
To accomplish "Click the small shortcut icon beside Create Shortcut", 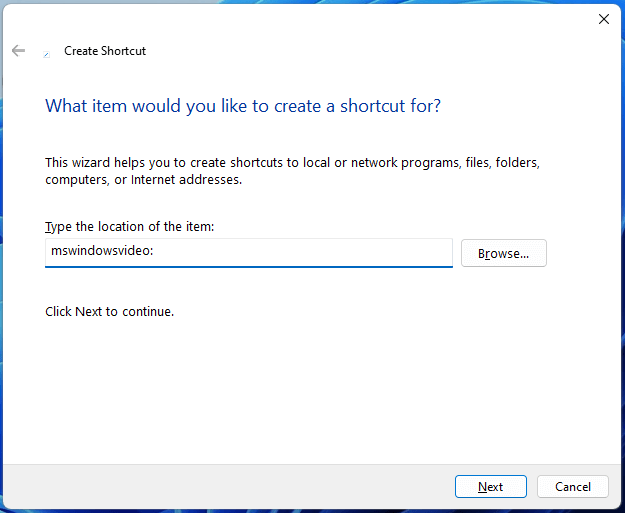I will coord(47,54).
